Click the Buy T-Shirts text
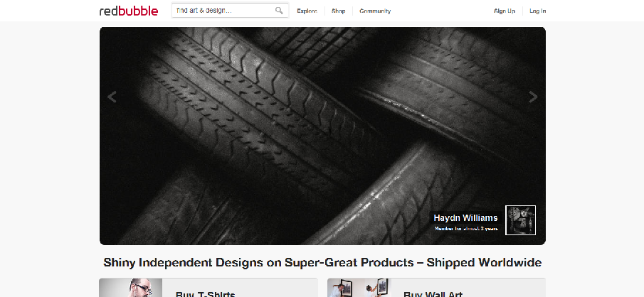Viewport: 644px width, 297px height. click(205, 293)
